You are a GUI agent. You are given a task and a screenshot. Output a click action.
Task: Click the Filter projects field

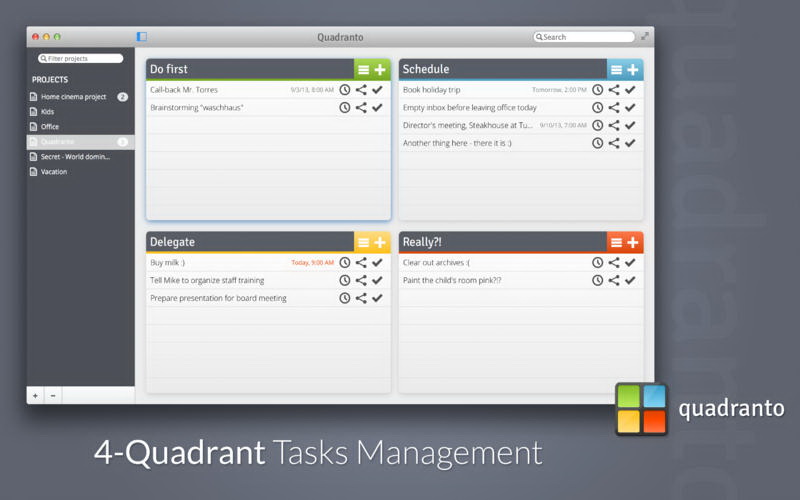82,59
